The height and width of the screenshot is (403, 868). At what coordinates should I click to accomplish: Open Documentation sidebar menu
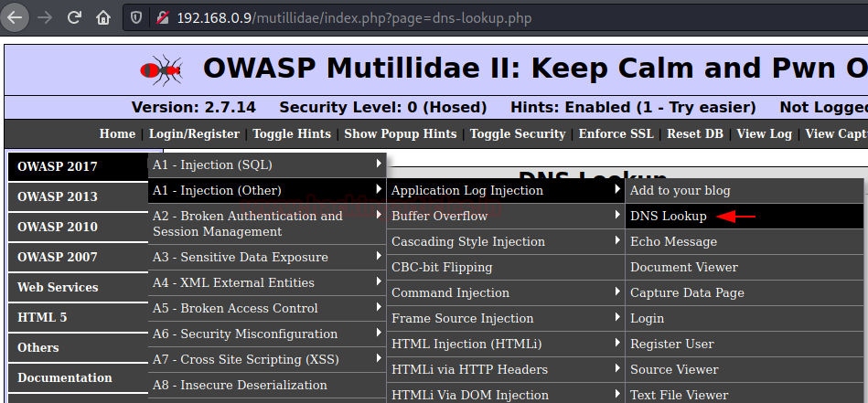(78, 377)
